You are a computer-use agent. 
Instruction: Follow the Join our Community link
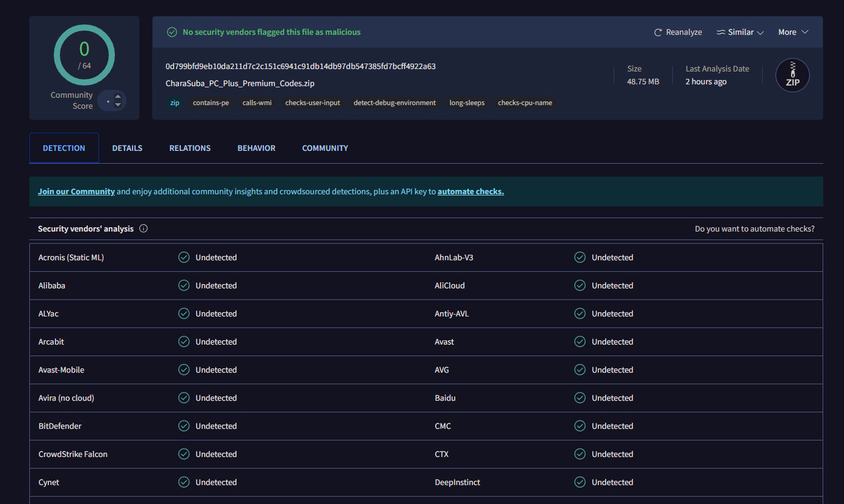coord(76,191)
